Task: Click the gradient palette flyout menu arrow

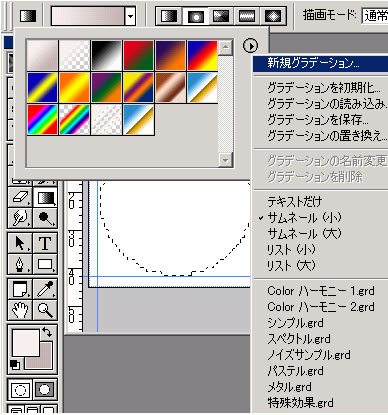Action: (x=251, y=45)
